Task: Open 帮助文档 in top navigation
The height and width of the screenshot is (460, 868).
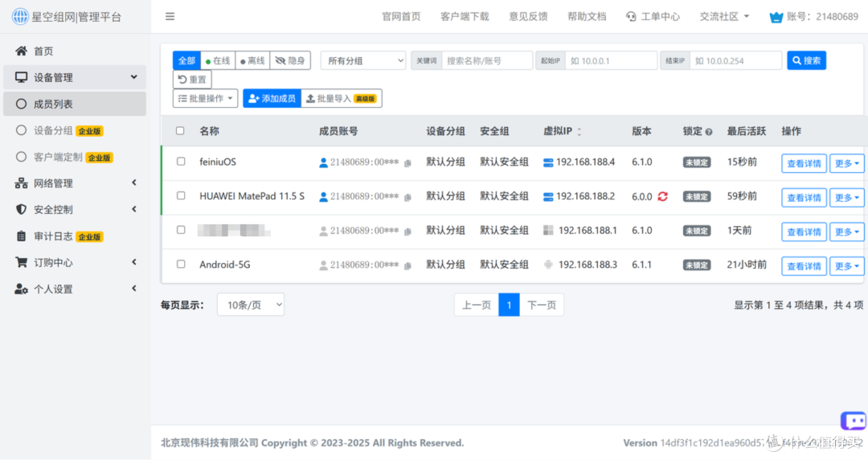Action: coord(587,17)
